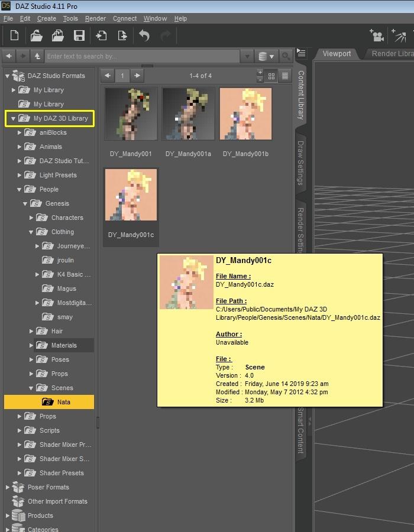Collapse the Clothing folder
This screenshot has width=414, height=532.
point(31,232)
